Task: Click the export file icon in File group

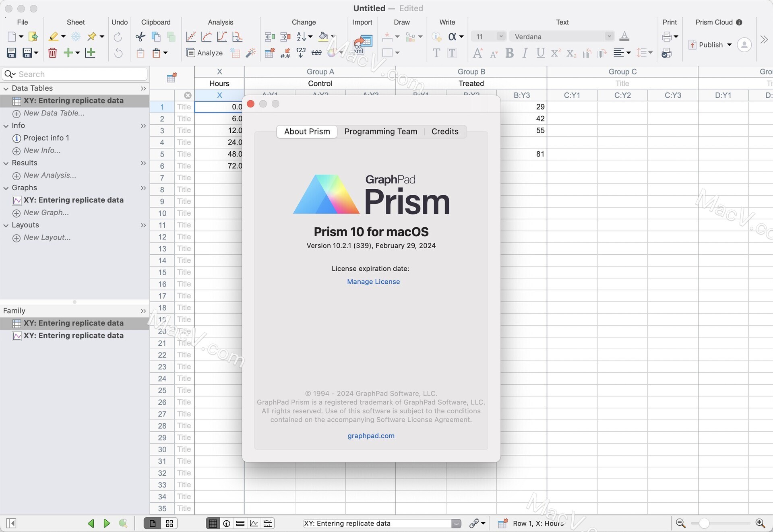Action: coord(33,37)
